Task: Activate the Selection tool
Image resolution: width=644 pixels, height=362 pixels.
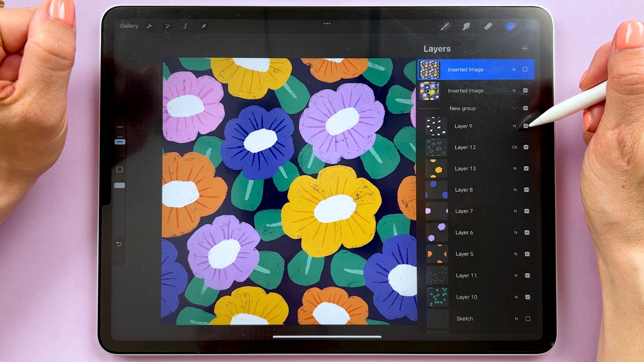Action: 185,26
